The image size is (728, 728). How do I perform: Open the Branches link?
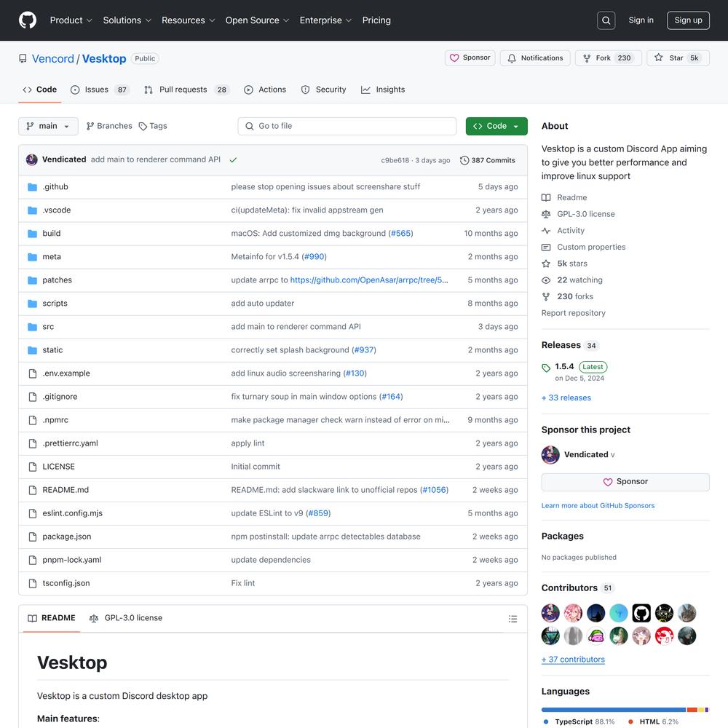(x=109, y=126)
